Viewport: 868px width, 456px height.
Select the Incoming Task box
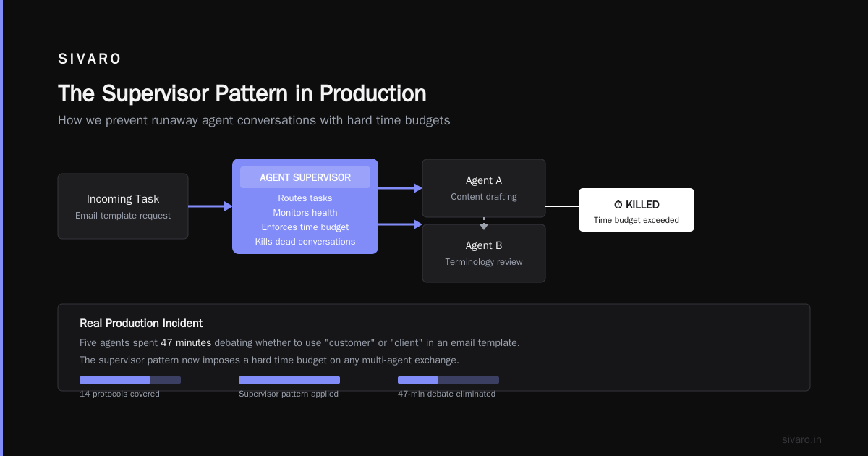(x=123, y=206)
